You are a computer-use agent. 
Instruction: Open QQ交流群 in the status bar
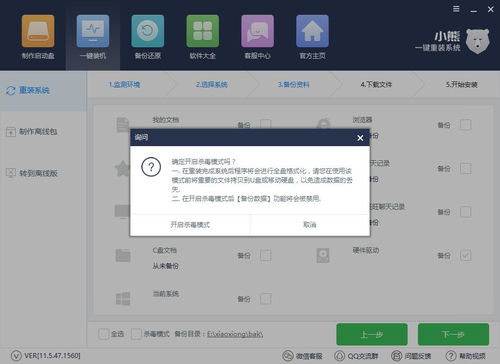click(356, 356)
